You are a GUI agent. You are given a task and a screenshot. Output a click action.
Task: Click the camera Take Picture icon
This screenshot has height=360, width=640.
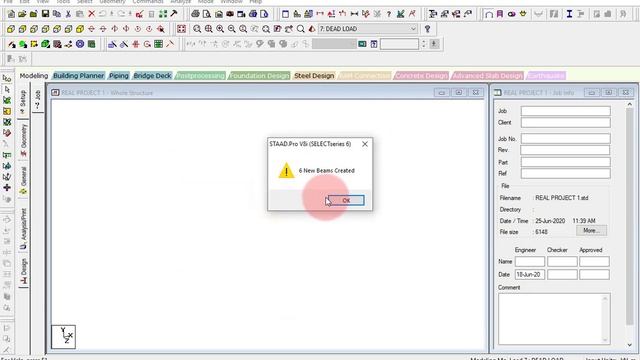click(x=230, y=14)
